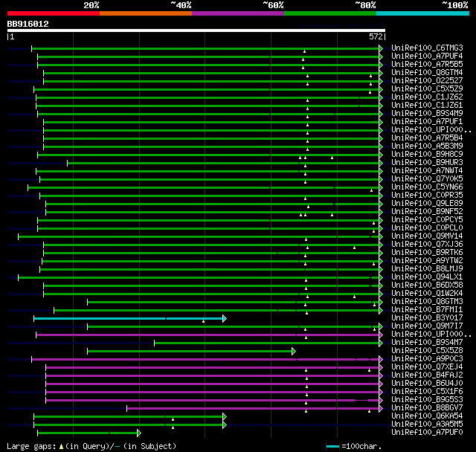Select the UniRef100_C5X5Z8 label
This screenshot has height=452, width=476.
(x=427, y=351)
